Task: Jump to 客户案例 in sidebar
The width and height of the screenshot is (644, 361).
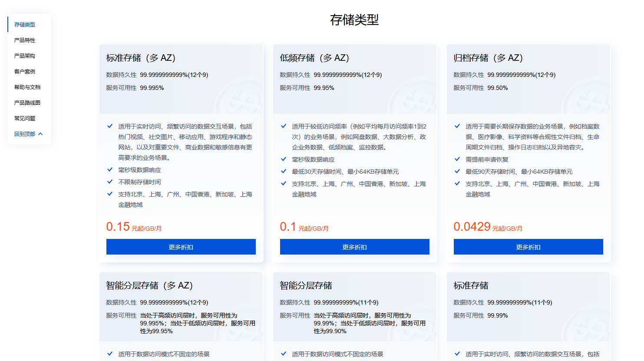Action: (25, 72)
